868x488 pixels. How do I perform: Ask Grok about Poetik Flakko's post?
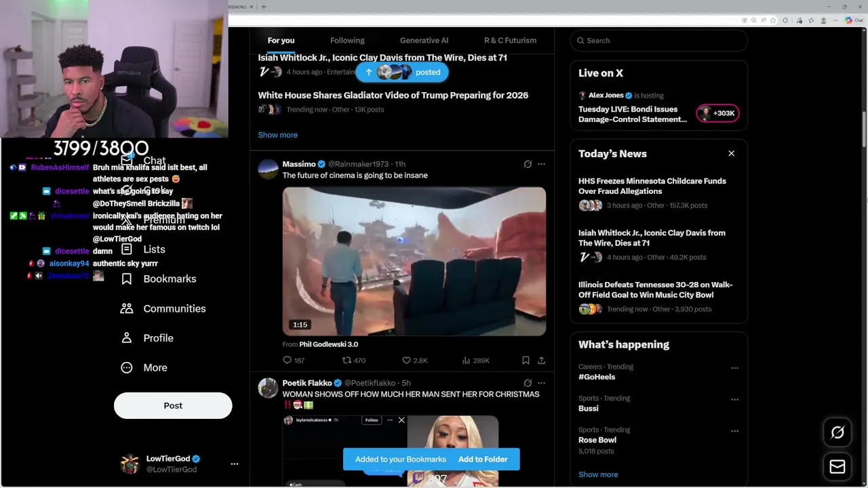tap(528, 383)
